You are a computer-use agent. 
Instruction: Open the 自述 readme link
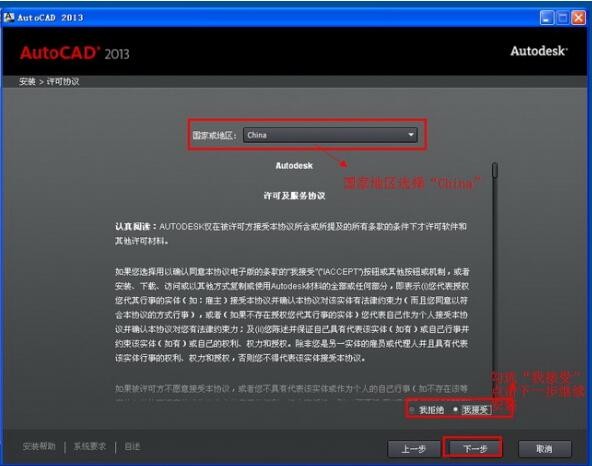coord(132,446)
